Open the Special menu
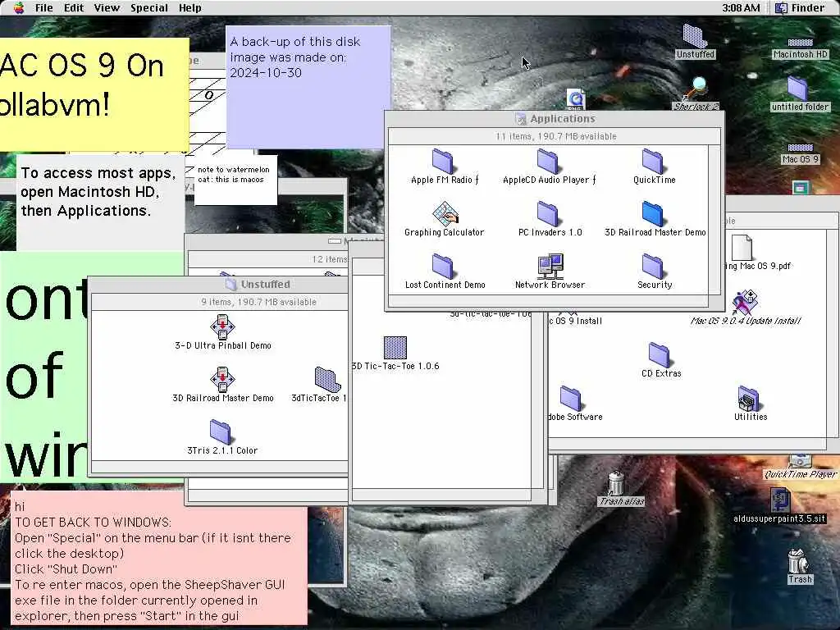The height and width of the screenshot is (630, 840). 149,8
